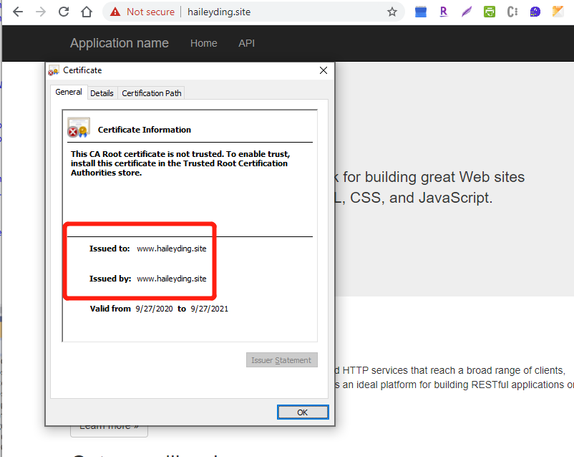Open the Home navigation link

pyautogui.click(x=204, y=43)
